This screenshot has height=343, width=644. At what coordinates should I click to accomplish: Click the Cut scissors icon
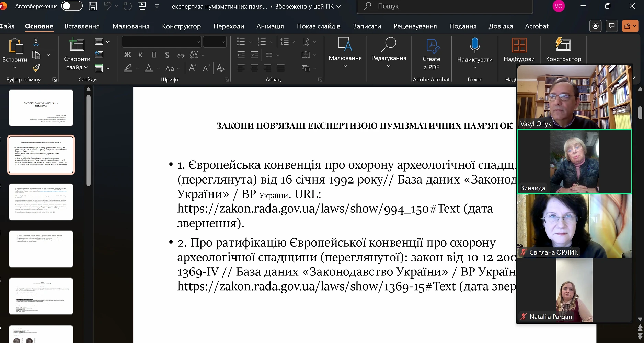[36, 42]
